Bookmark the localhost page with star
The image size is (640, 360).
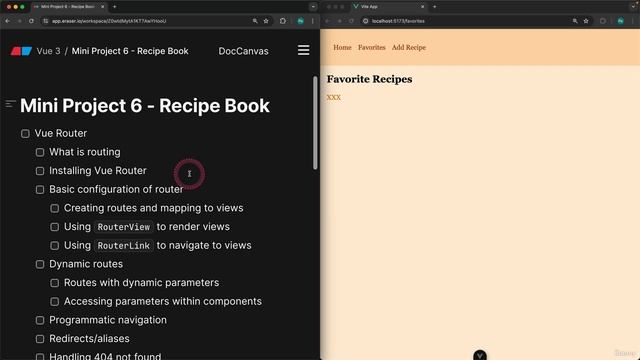pyautogui.click(x=586, y=21)
